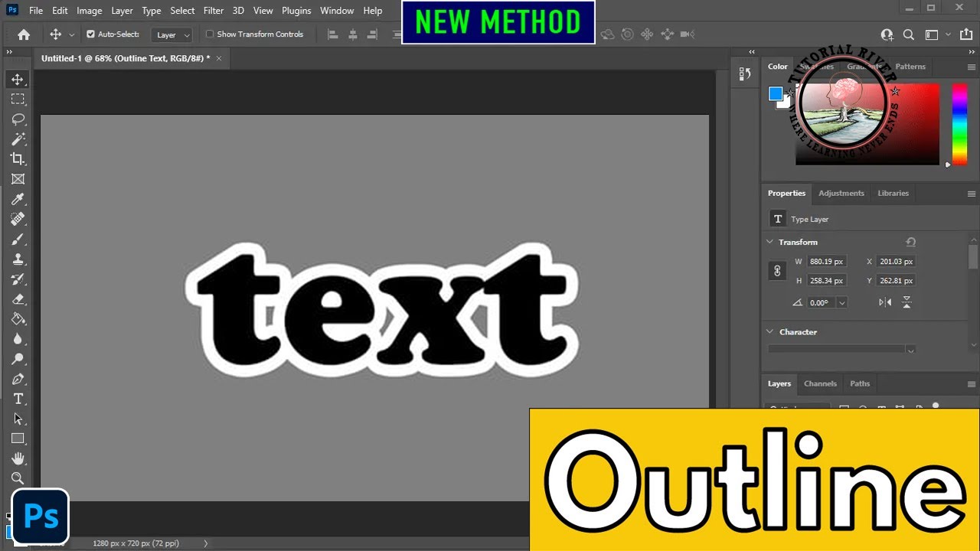Screen dimensions: 980x551
Task: Switch to the Libraries tab
Action: 893,193
